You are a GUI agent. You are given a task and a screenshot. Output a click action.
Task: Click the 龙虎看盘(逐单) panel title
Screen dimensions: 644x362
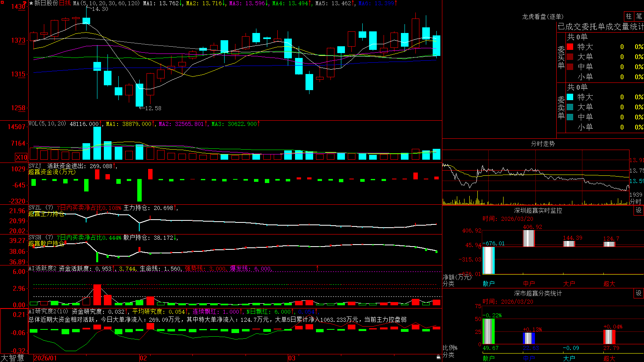click(543, 16)
